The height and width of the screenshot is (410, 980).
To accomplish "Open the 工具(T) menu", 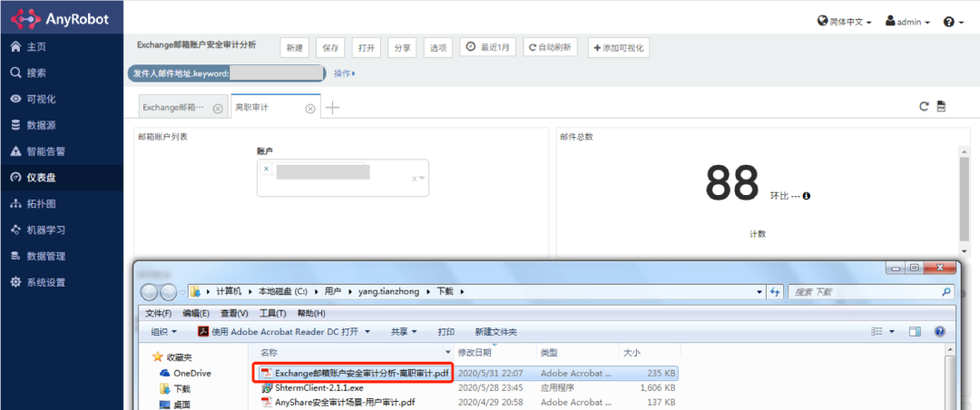I will 272,313.
